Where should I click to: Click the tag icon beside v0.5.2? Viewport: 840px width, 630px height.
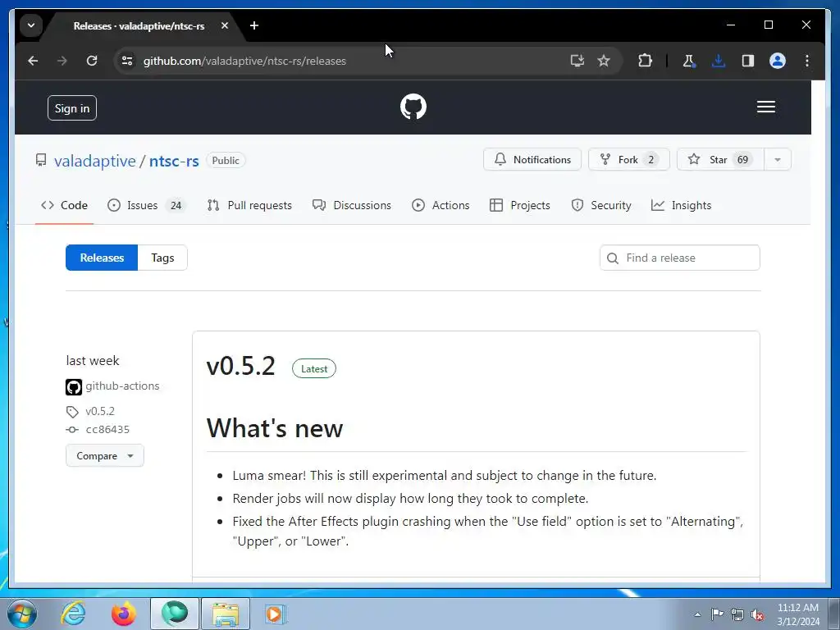[72, 412]
